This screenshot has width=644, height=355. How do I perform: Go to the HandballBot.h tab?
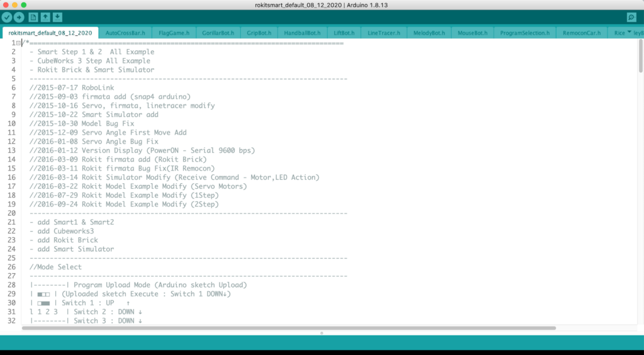(303, 33)
